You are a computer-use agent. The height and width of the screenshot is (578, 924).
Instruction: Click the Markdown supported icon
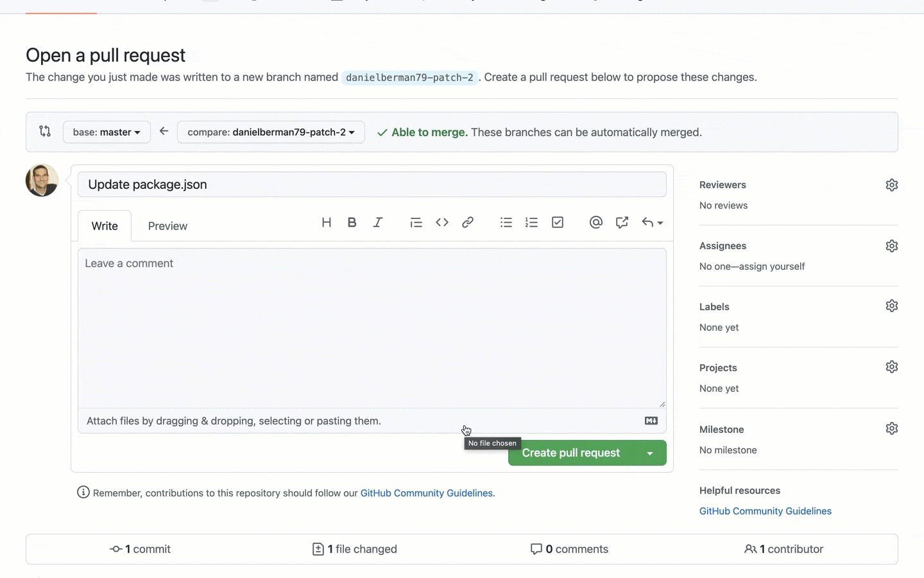pyautogui.click(x=651, y=421)
